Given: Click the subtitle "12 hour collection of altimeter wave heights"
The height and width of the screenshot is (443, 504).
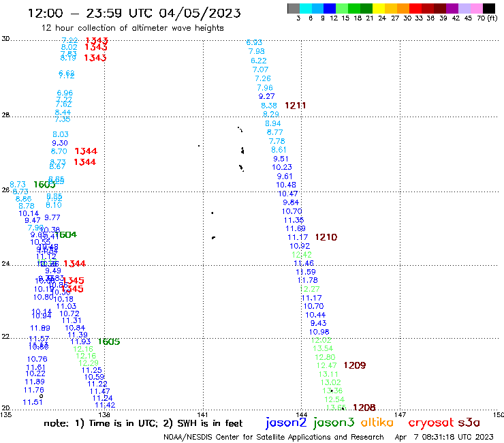Looking at the screenshot, I should pyautogui.click(x=132, y=28).
